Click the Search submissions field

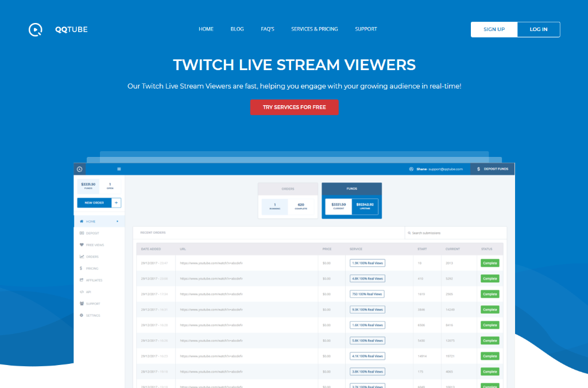pyautogui.click(x=455, y=233)
